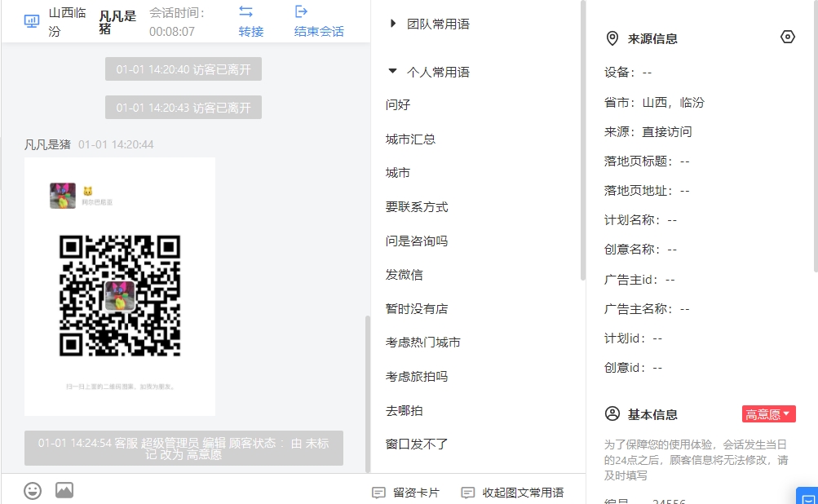Viewport: 818px width, 504px height.
Task: Click the 凡凡是猪 sender name above QR message
Action: click(47, 144)
